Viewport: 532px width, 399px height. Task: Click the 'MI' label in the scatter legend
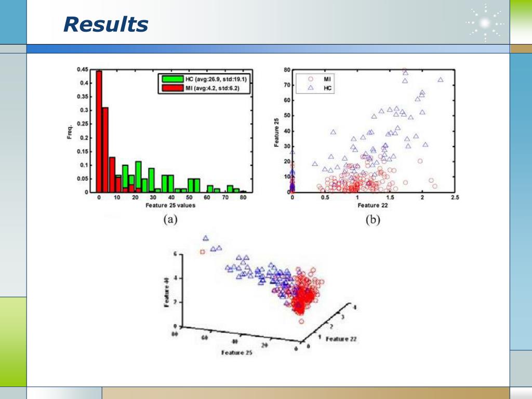click(327, 79)
